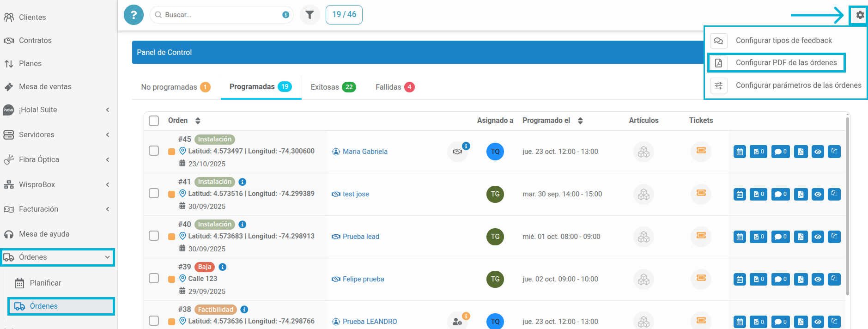Check the box for order #39

point(154,279)
